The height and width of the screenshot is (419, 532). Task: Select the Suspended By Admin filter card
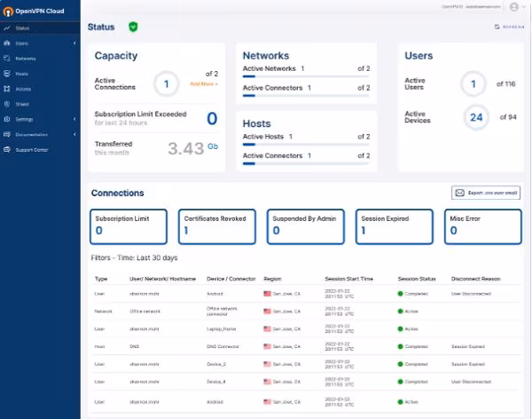[x=306, y=226]
